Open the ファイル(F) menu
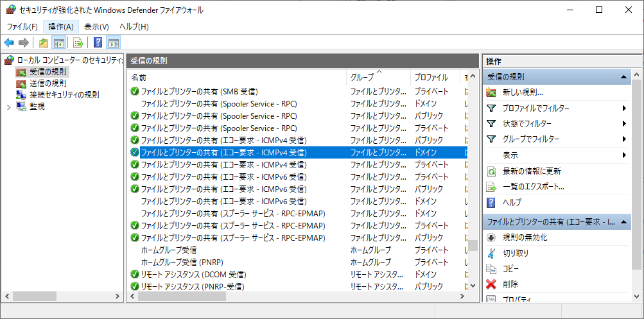 (22, 27)
